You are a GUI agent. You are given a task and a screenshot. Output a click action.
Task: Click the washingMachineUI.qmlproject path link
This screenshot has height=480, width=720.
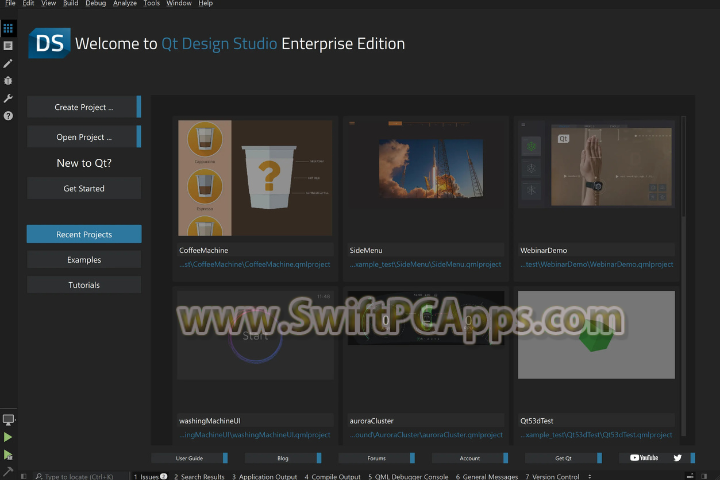(255, 435)
